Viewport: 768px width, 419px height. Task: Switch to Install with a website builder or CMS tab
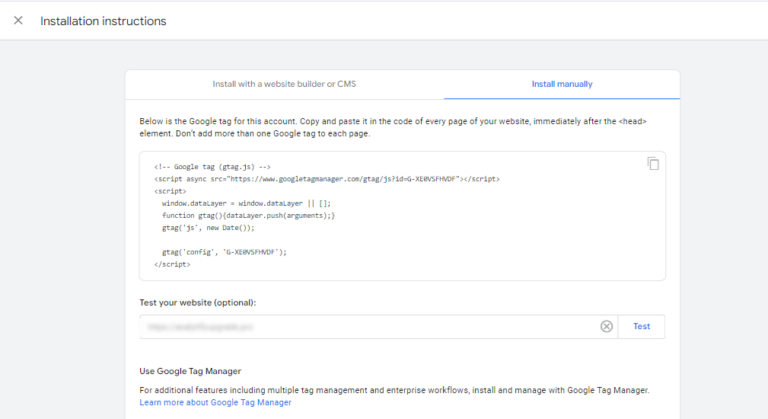point(284,84)
